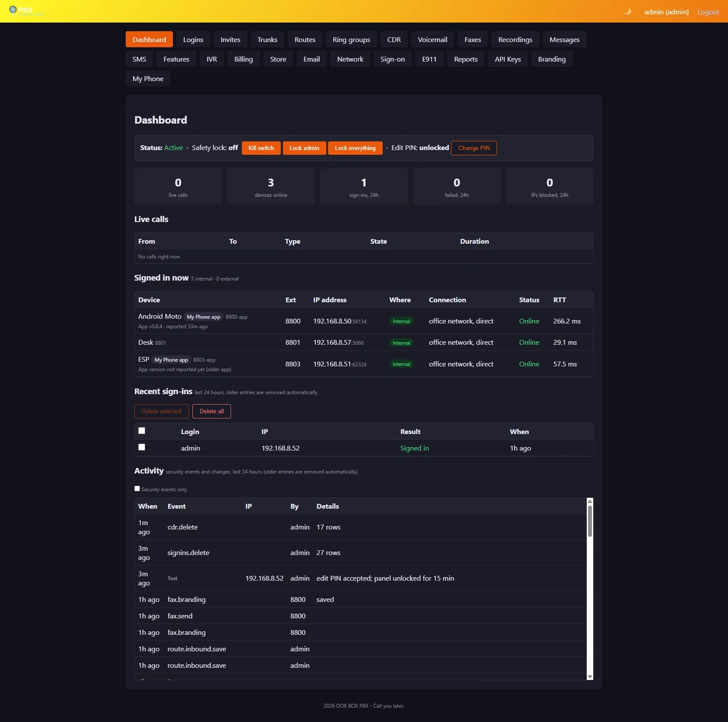Click extension 8803 in the Ext column
The width and height of the screenshot is (728, 722).
(x=293, y=364)
